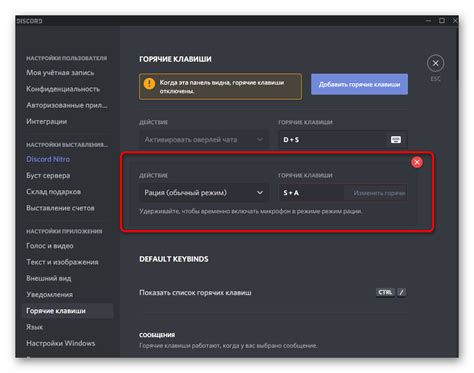Select the S + A keybind field

[x=343, y=193]
